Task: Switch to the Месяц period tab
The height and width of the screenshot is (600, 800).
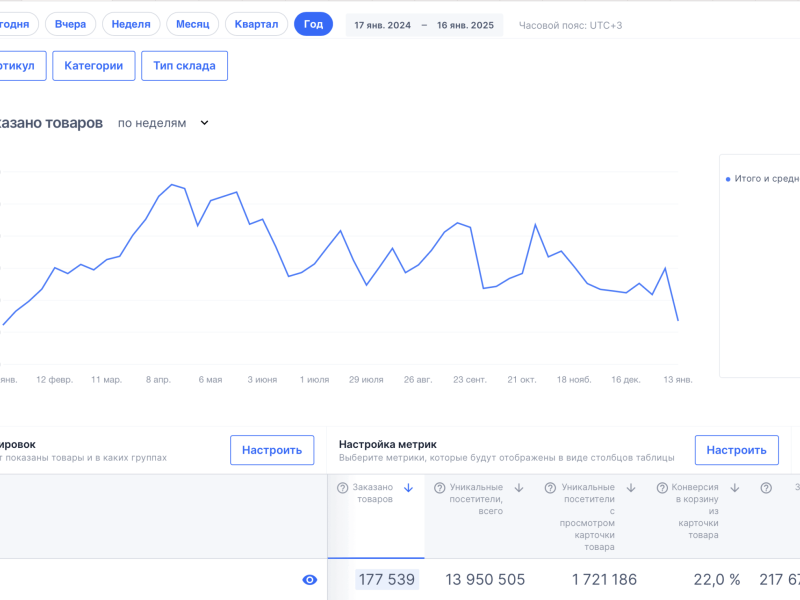Action: pos(192,24)
